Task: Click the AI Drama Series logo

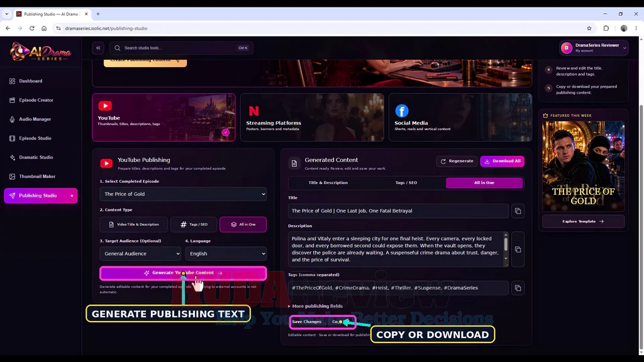Action: (41, 52)
